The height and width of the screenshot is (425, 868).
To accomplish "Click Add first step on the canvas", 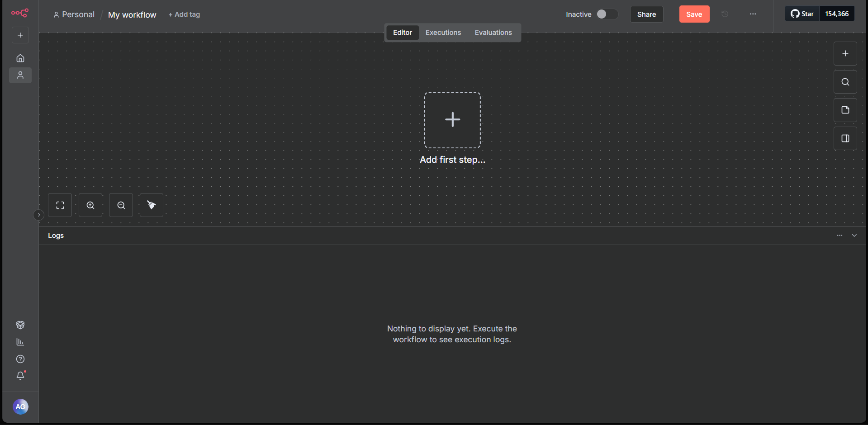I will pos(452,119).
